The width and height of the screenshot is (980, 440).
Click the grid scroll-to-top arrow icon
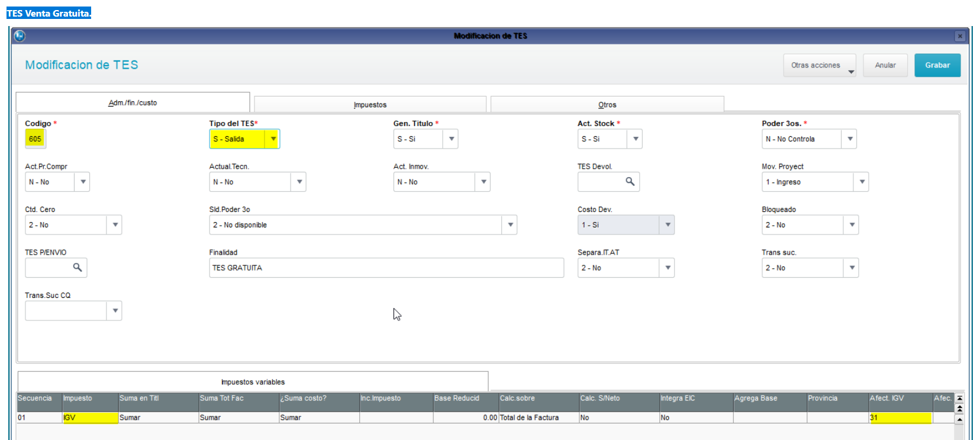[x=960, y=399]
